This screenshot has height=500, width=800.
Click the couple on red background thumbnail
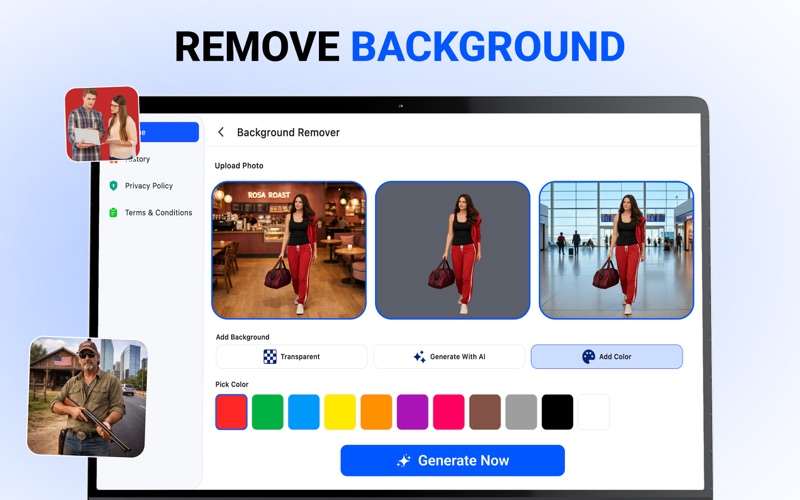coord(102,123)
